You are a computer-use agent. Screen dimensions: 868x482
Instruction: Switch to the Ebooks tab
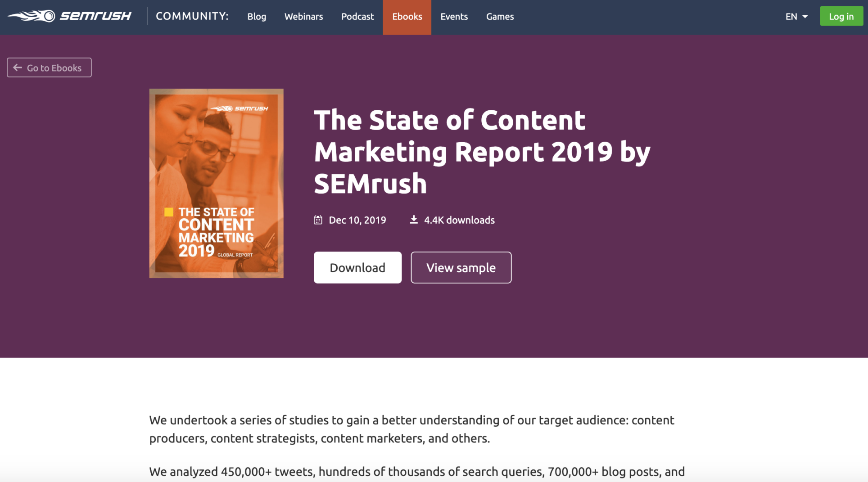407,17
